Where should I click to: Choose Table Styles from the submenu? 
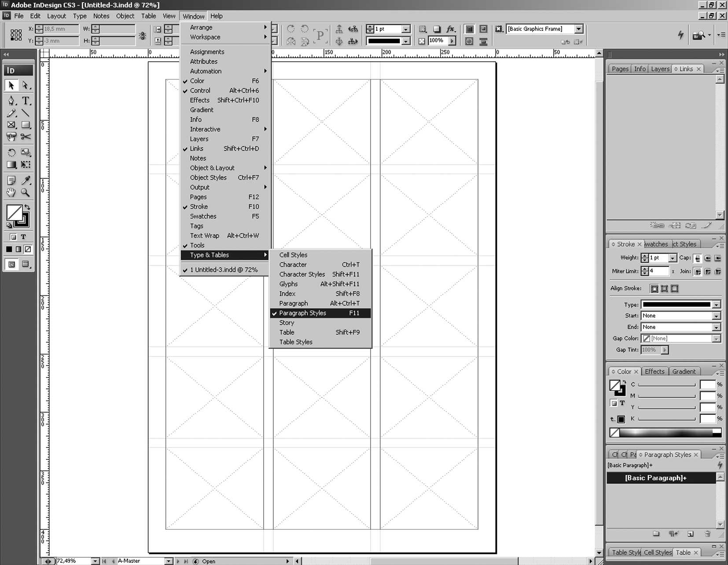click(320, 342)
